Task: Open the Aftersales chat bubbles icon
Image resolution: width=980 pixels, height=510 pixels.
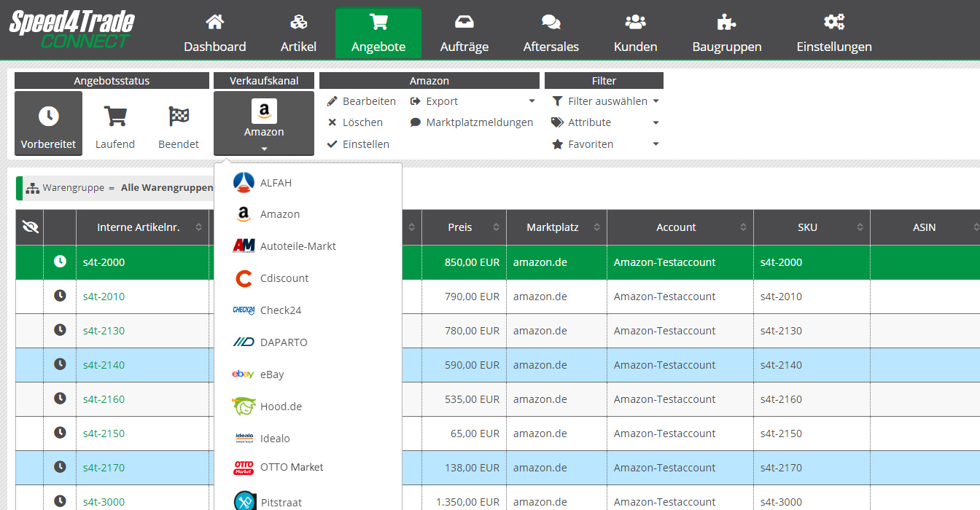Action: (x=551, y=22)
